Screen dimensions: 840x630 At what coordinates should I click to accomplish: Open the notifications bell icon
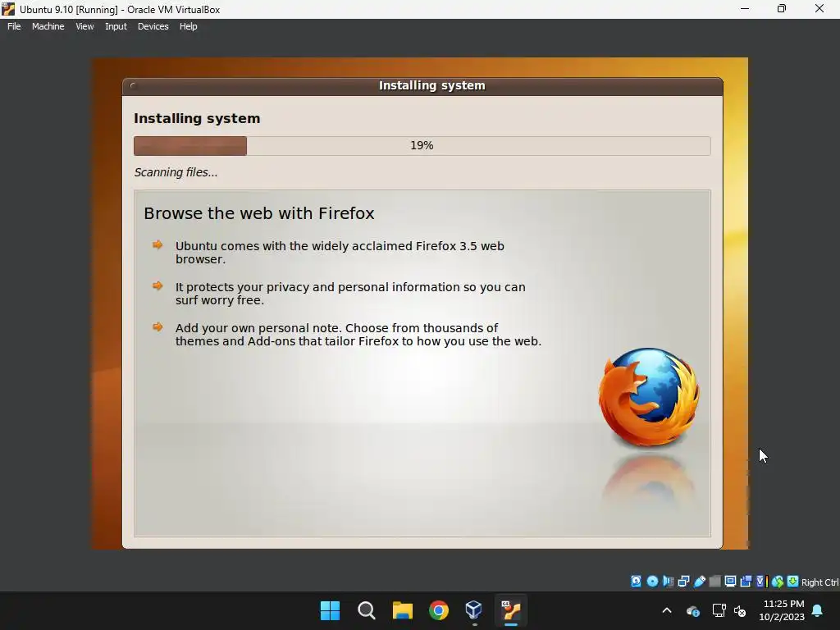pos(818,610)
